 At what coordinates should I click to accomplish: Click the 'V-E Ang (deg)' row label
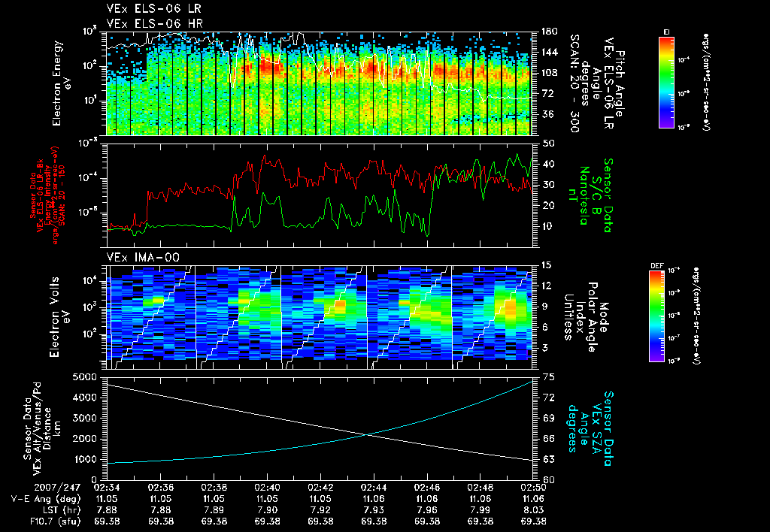pyautogui.click(x=46, y=499)
